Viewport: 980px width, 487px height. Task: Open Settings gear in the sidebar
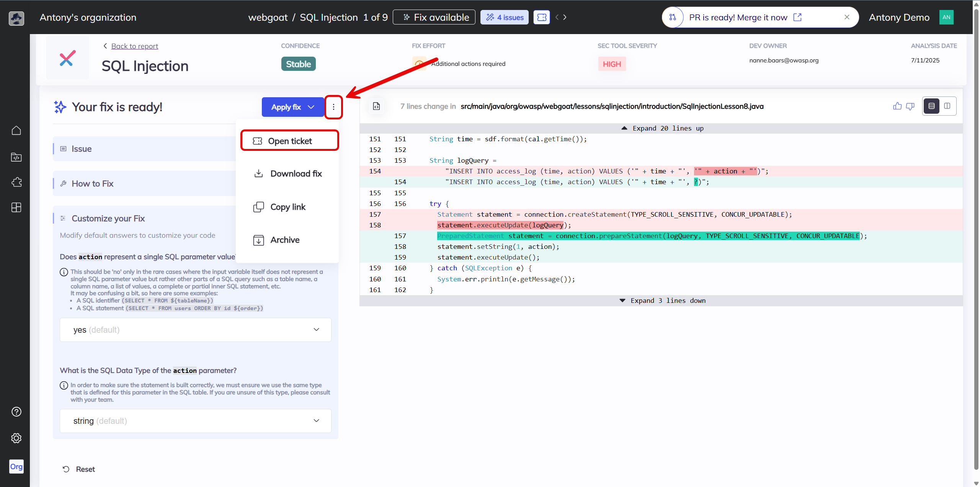pyautogui.click(x=16, y=438)
